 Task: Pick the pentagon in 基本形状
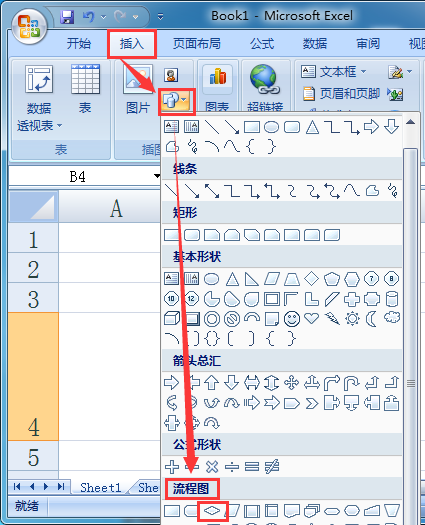coord(332,279)
